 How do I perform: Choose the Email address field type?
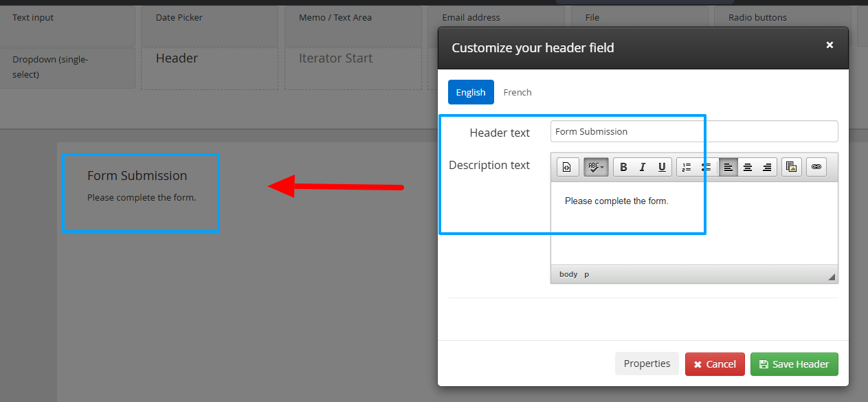click(x=496, y=18)
